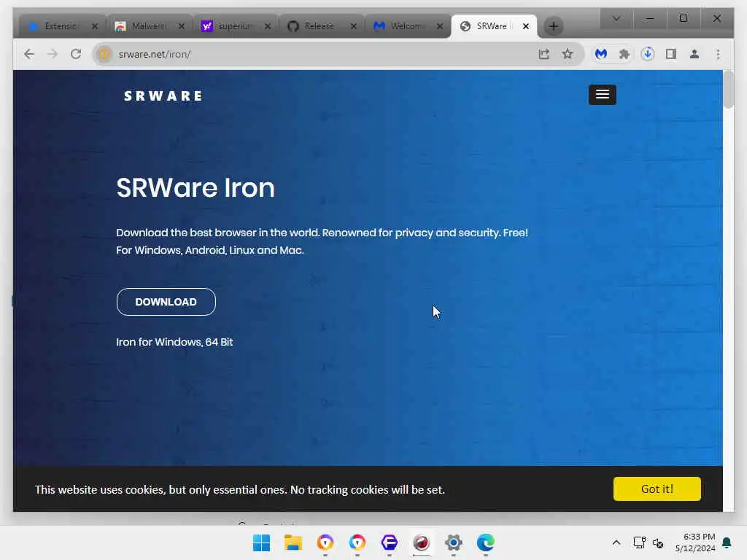Bookmark this page with the star icon
The image size is (747, 560).
pos(568,54)
